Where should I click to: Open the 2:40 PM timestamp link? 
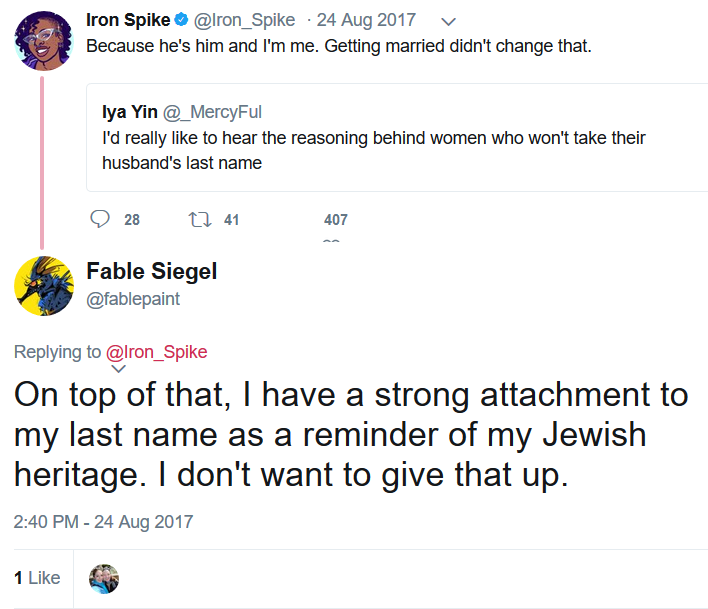click(x=103, y=522)
